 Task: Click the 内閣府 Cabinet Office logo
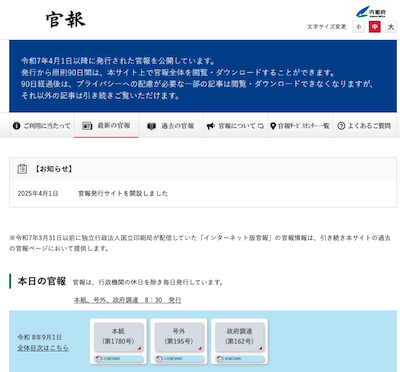pyautogui.click(x=371, y=12)
